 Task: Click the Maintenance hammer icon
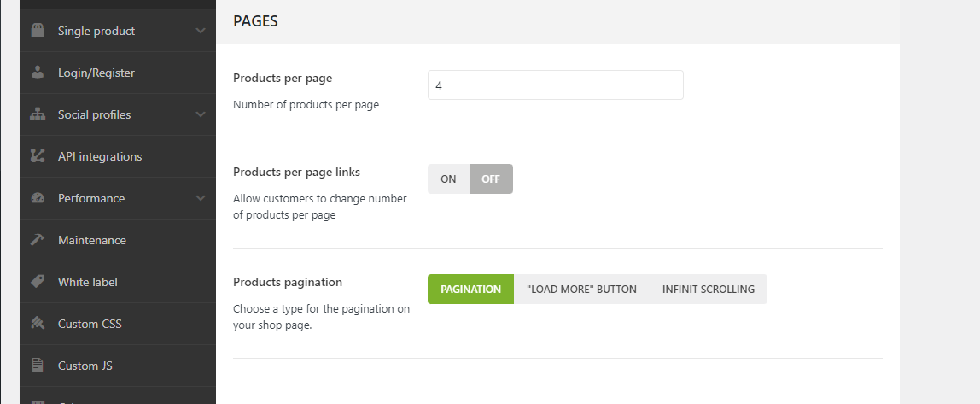click(37, 240)
